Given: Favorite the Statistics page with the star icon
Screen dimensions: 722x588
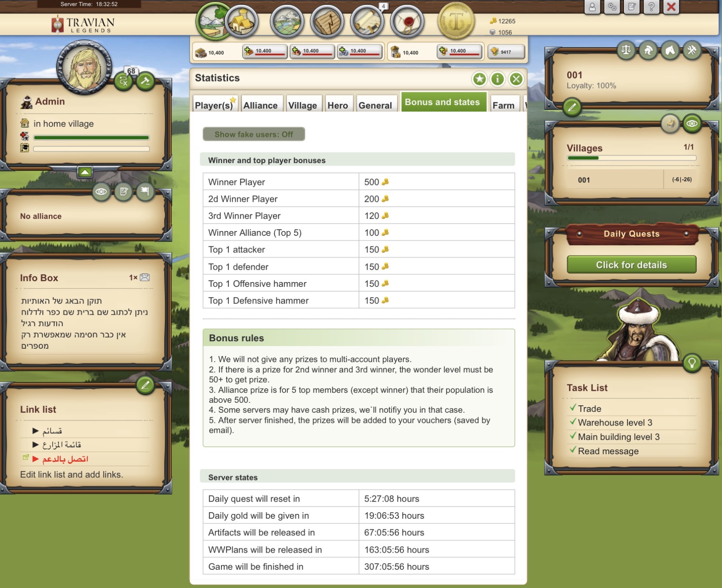Looking at the screenshot, I should 480,79.
